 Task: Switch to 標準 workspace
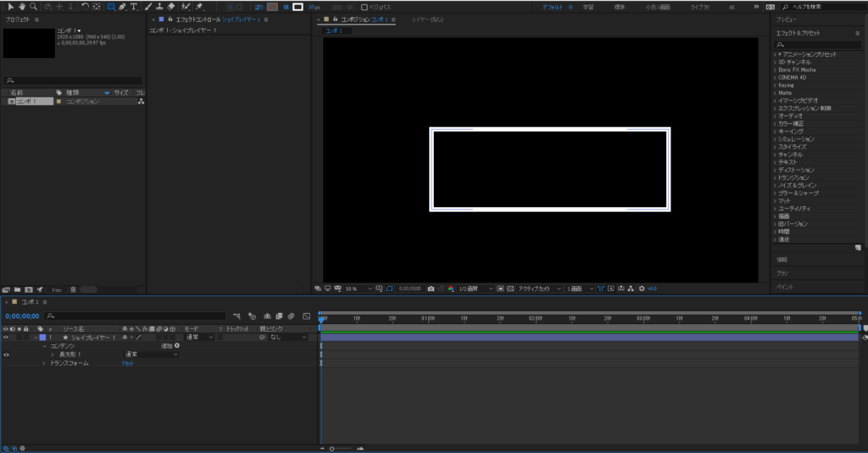pyautogui.click(x=620, y=7)
